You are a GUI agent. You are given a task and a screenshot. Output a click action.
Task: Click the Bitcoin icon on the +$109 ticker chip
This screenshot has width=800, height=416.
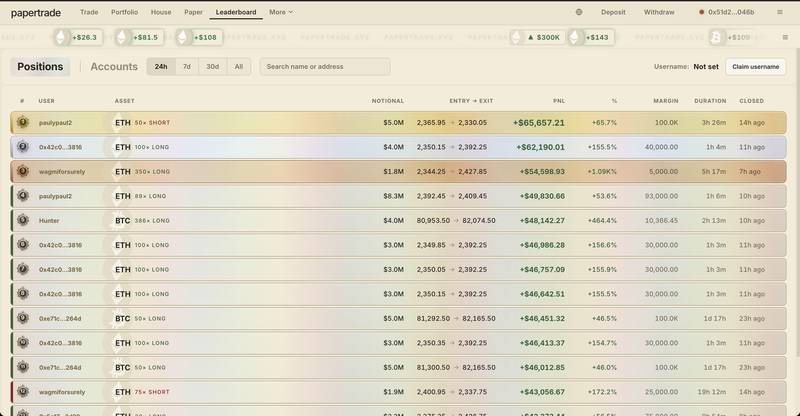click(x=716, y=37)
